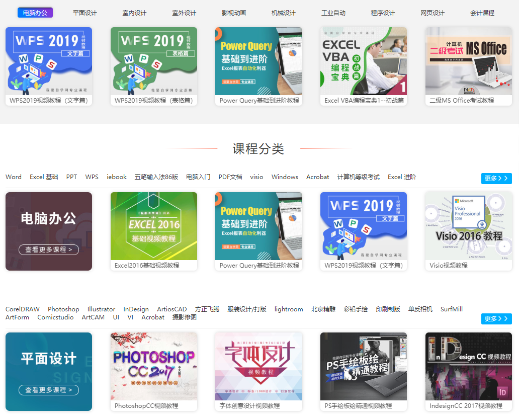
Task: Click Excel2016基础视频教程 title link
Action: click(x=147, y=266)
